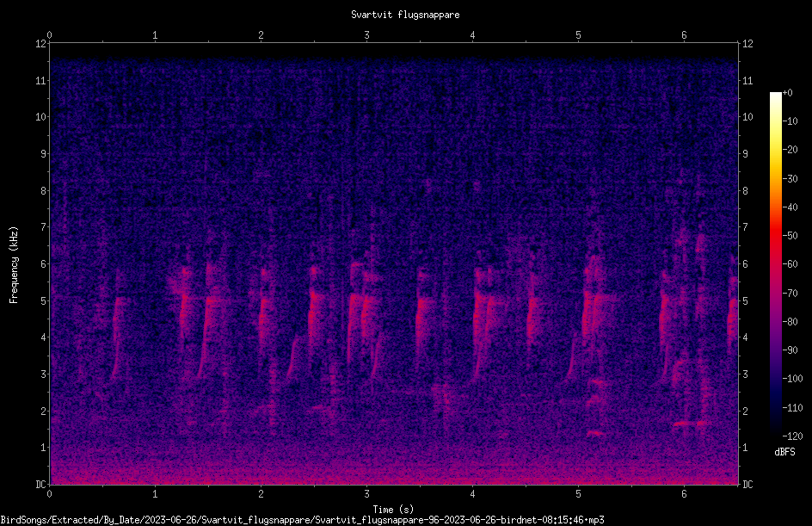The height and width of the screenshot is (526, 812).
Task: Click the color scale gradient bar
Action: click(775, 263)
